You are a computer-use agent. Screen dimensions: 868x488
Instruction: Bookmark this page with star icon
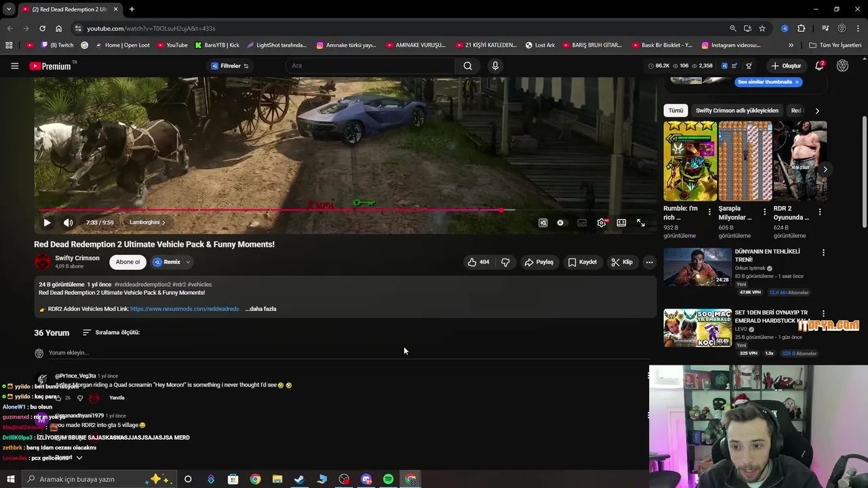click(762, 28)
